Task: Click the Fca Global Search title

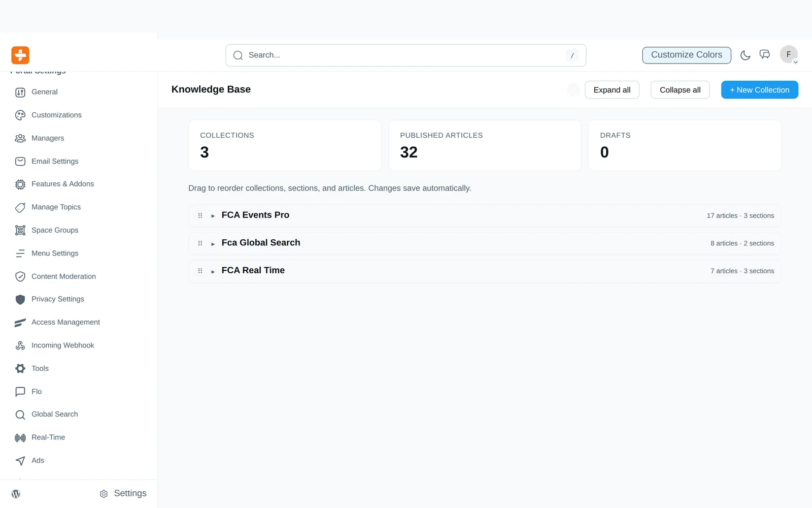Action: (261, 243)
